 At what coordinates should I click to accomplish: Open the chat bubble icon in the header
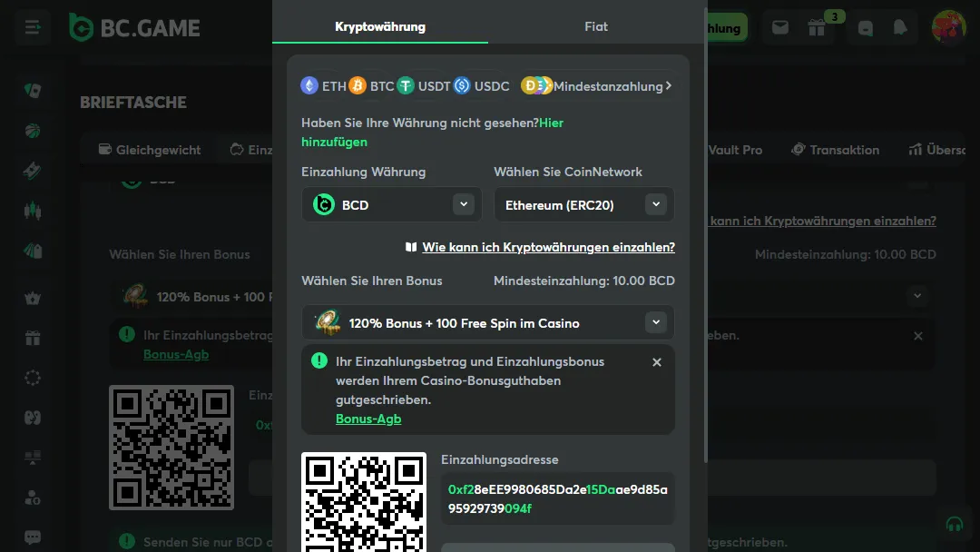(865, 27)
